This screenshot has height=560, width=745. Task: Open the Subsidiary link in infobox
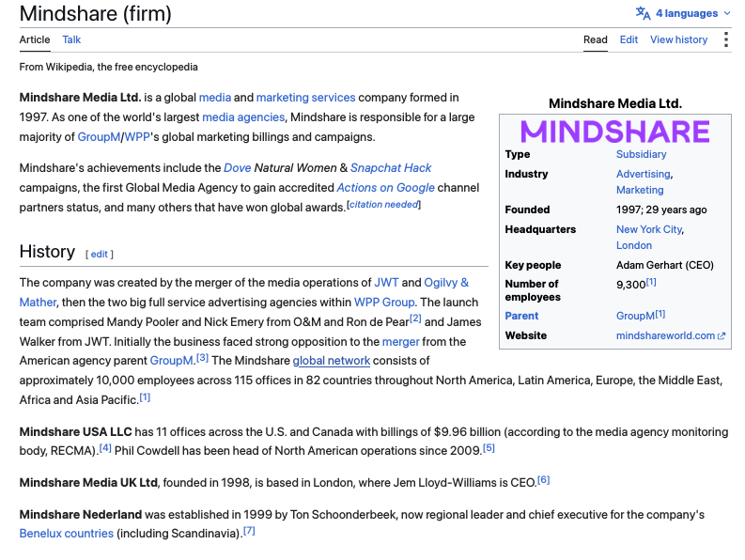(641, 154)
